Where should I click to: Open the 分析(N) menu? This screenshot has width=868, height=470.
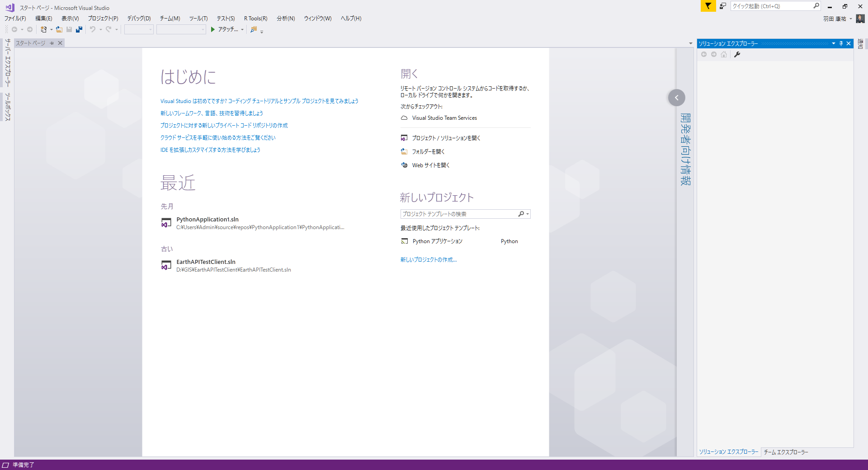click(x=286, y=19)
